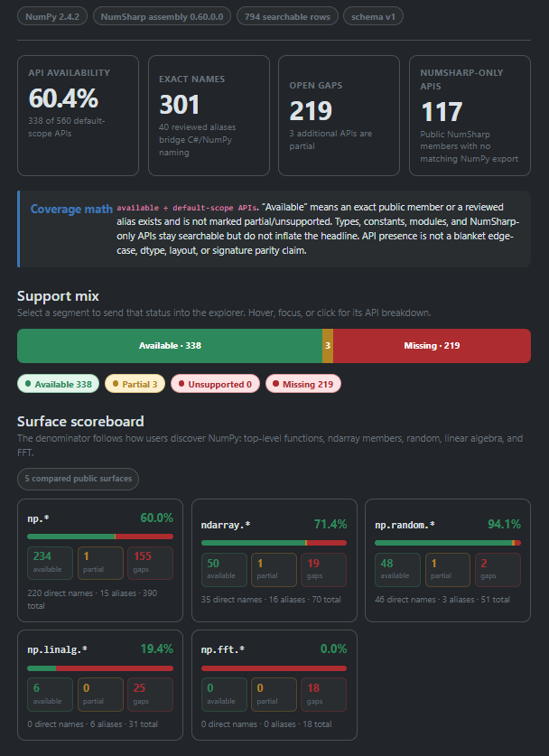Select the 0 partial box in np.linalg.*
549x756 pixels.
click(x=100, y=695)
